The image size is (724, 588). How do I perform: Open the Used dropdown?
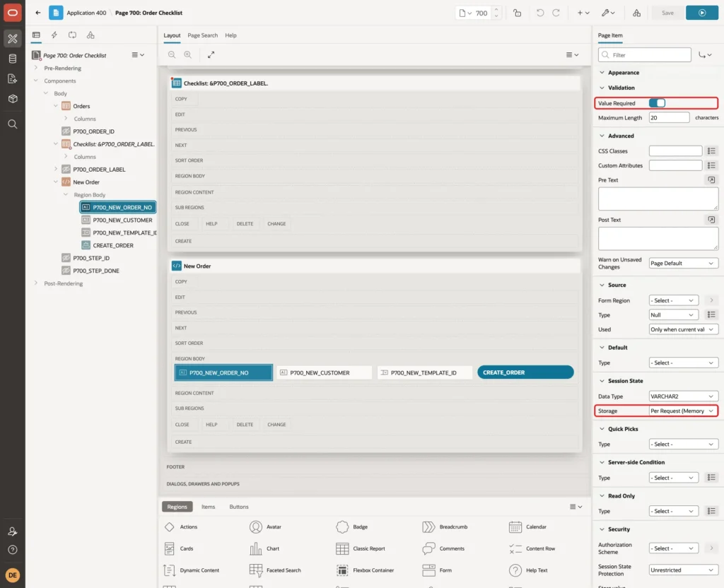[683, 329]
